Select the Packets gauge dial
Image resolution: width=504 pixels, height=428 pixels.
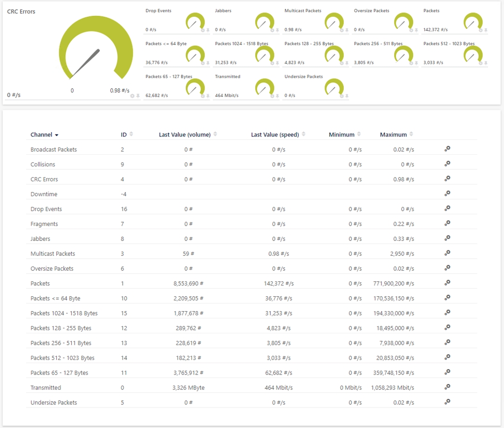click(x=473, y=21)
